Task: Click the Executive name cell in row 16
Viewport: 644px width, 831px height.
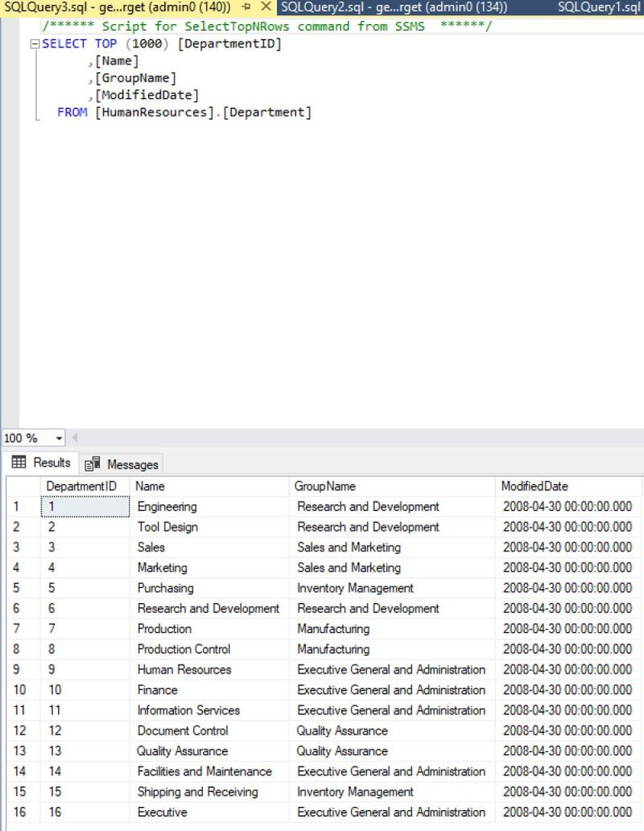Action: [x=210, y=813]
